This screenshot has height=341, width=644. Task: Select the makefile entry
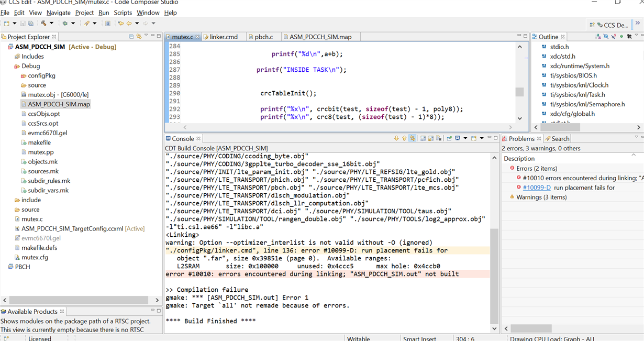pyautogui.click(x=36, y=142)
